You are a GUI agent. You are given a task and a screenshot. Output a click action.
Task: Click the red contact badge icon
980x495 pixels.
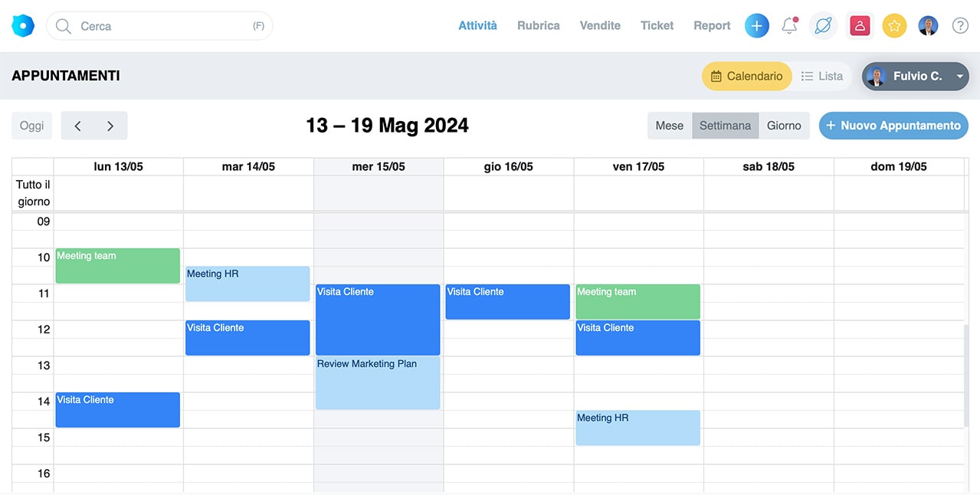click(860, 26)
